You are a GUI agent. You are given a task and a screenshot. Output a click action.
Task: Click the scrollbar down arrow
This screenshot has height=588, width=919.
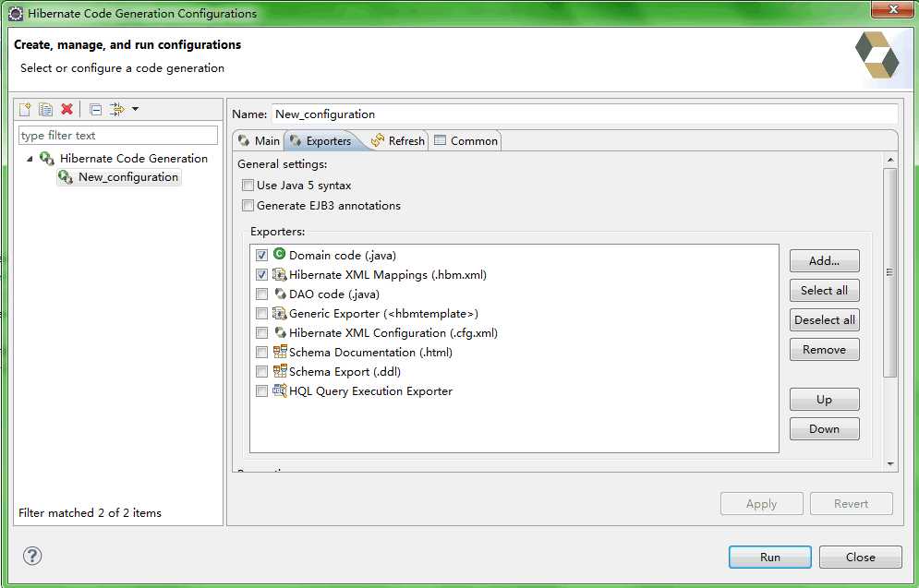tap(890, 463)
